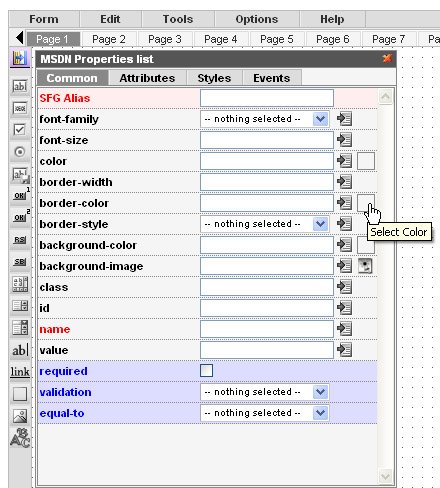Viewport: 440px width, 488px height.
Task: Click apply icon beside border-width
Action: click(x=344, y=182)
